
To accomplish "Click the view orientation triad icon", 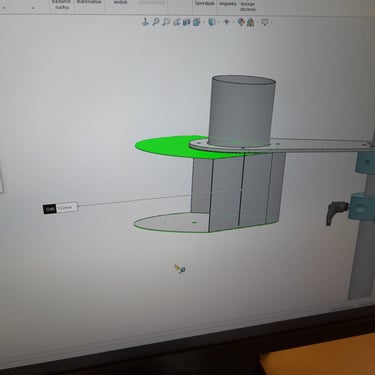I will [145, 22].
